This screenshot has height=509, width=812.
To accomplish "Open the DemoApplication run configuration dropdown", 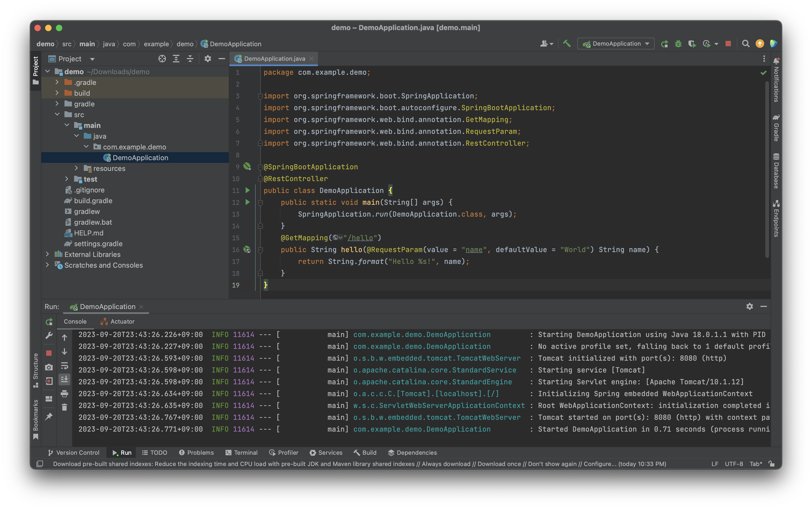I will (616, 44).
